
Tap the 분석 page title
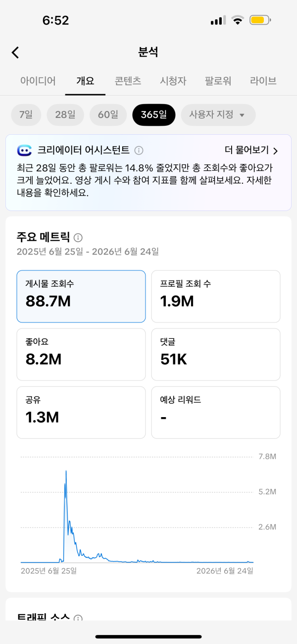148,52
